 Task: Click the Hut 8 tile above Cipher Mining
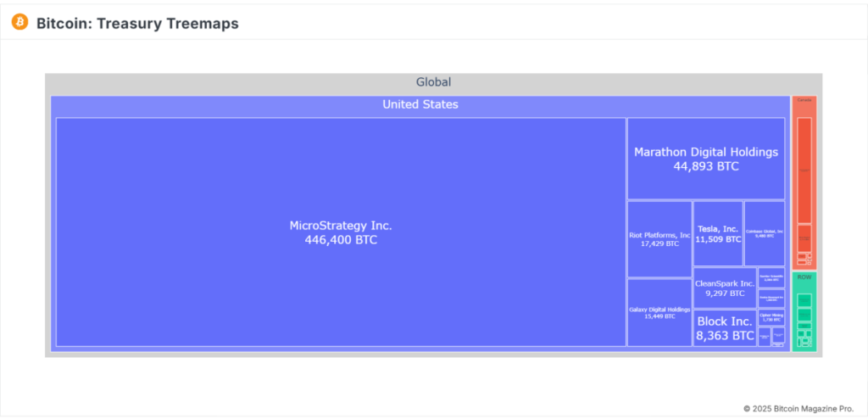pyautogui.click(x=771, y=298)
